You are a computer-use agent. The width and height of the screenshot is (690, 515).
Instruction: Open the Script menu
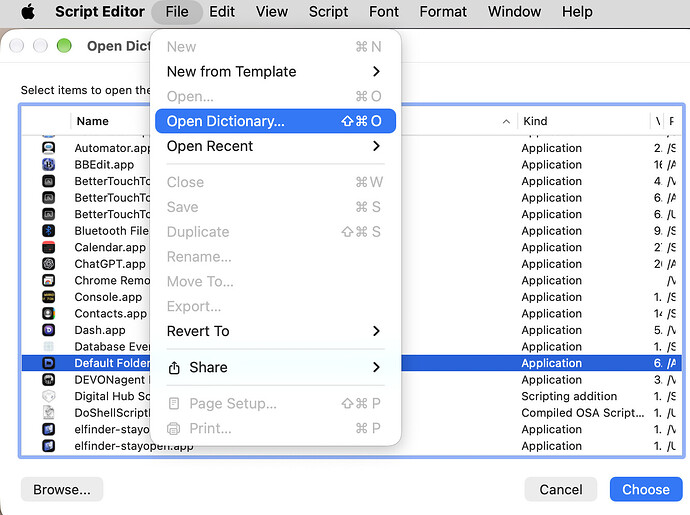coord(328,11)
